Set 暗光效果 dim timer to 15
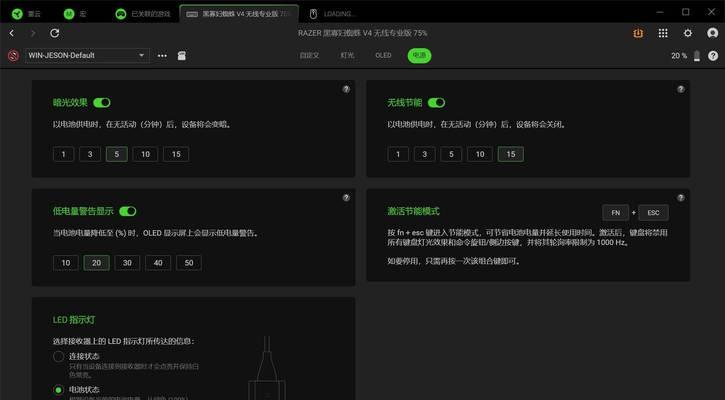725x400 pixels. click(x=176, y=154)
